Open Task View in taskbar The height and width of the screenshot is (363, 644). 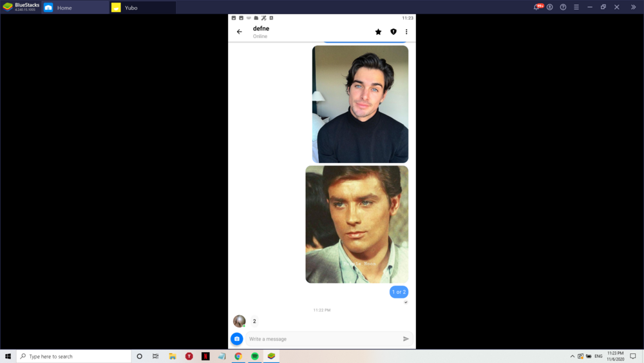pyautogui.click(x=156, y=357)
